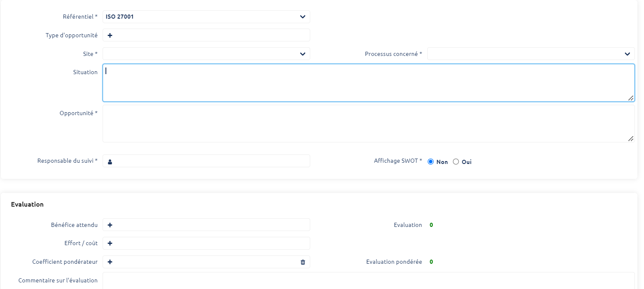Click the Effort / coût input field

point(211,243)
